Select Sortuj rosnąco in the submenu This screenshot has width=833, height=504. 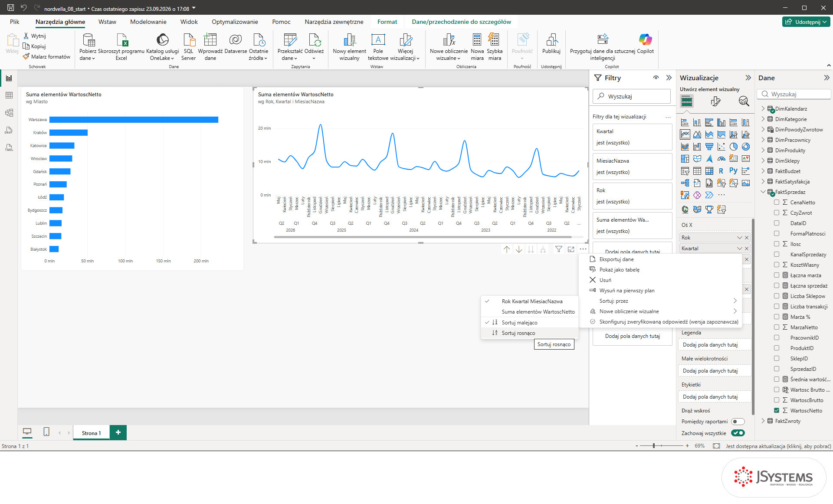[530, 333]
